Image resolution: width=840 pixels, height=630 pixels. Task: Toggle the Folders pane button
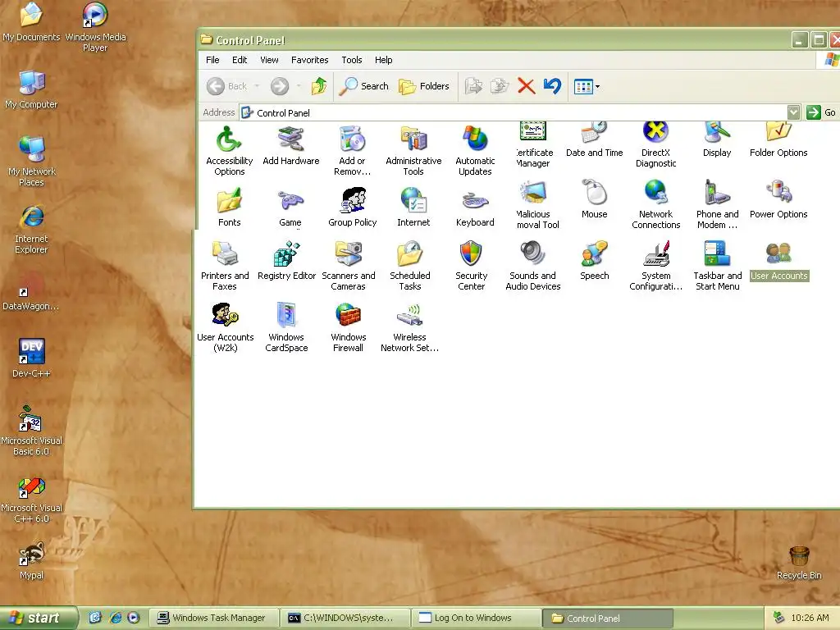coord(424,85)
